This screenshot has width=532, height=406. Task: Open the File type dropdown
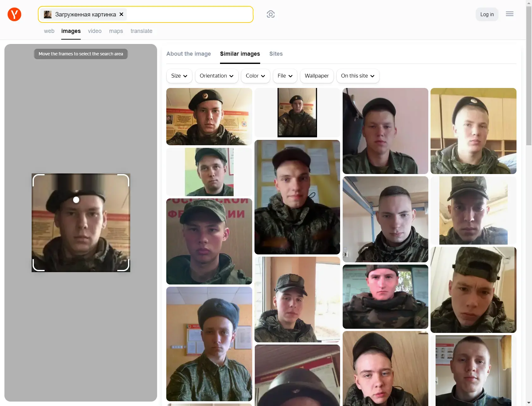(285, 76)
